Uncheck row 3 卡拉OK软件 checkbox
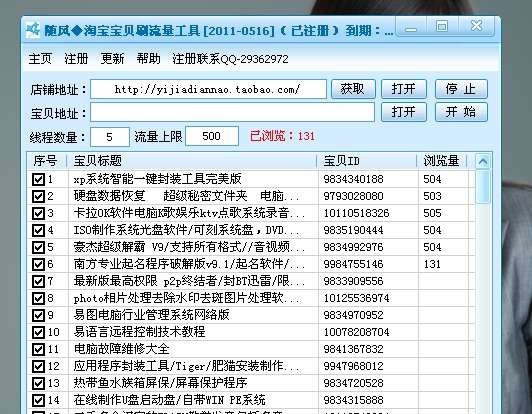 pyautogui.click(x=38, y=213)
